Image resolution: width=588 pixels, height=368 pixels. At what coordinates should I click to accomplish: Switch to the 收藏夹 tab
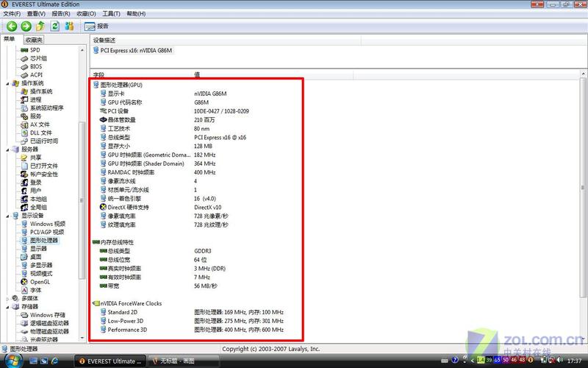point(34,40)
